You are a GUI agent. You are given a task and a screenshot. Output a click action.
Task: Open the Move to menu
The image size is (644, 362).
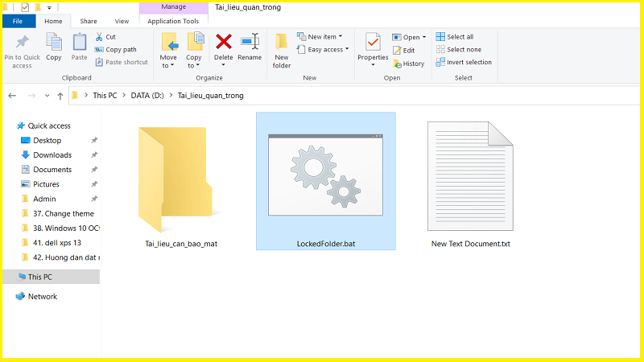tap(168, 51)
